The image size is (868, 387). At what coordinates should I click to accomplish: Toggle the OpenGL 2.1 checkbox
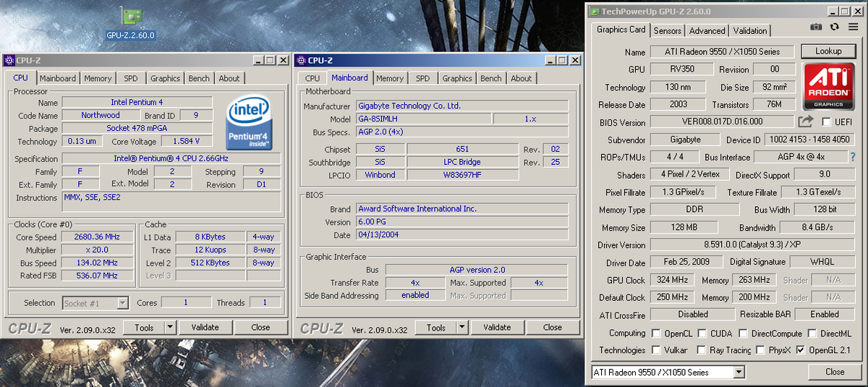coord(800,350)
